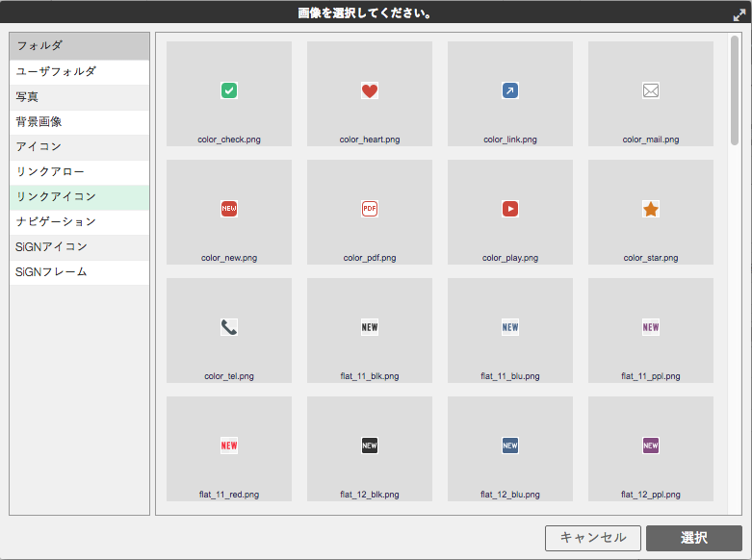
Task: Select the red NEW text icon flat_11_red.png
Action: click(x=229, y=445)
